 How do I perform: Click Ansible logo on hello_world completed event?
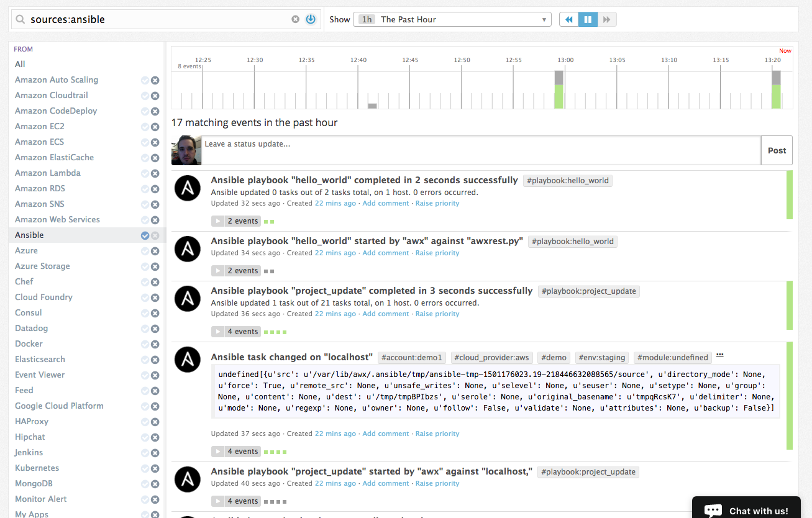(187, 188)
